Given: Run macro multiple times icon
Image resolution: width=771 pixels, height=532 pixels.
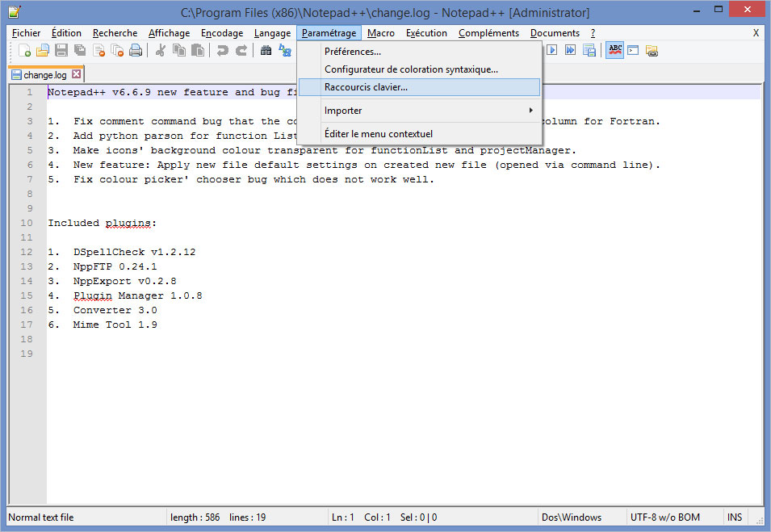Looking at the screenshot, I should pos(571,50).
